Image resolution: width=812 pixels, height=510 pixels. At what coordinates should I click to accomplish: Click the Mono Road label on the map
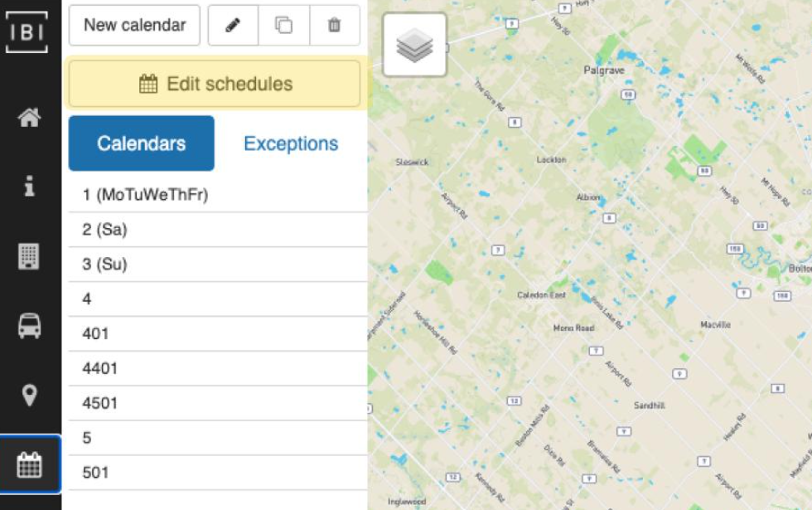pyautogui.click(x=573, y=328)
